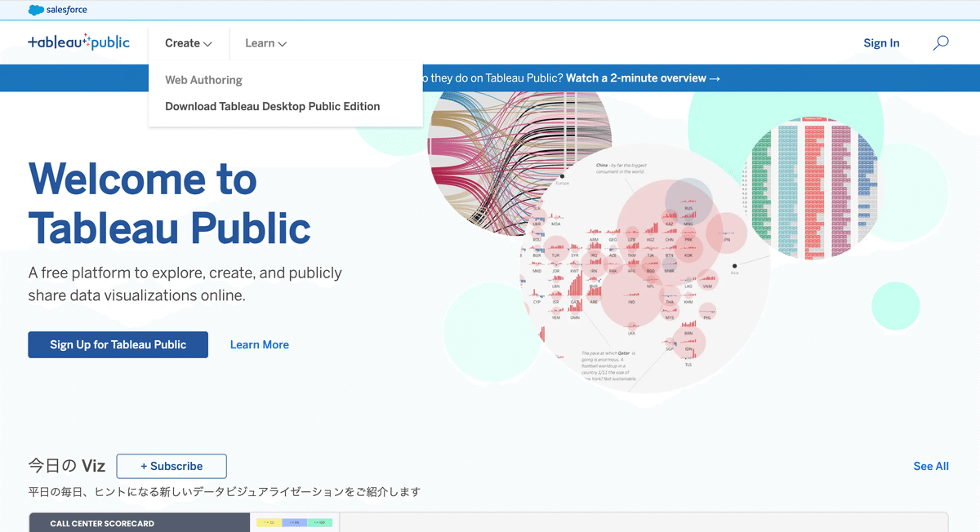Screen dimensions: 980x532
Task: Click the search magnifier icon
Action: pyautogui.click(x=941, y=42)
